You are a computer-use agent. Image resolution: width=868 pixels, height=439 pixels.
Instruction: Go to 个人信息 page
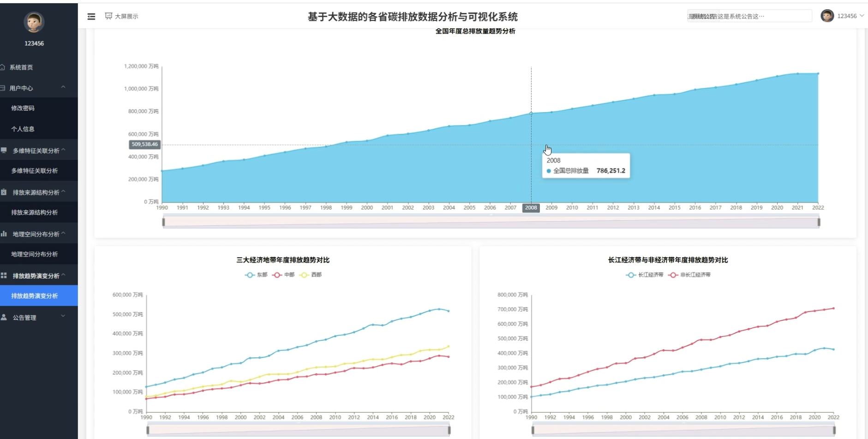point(23,129)
